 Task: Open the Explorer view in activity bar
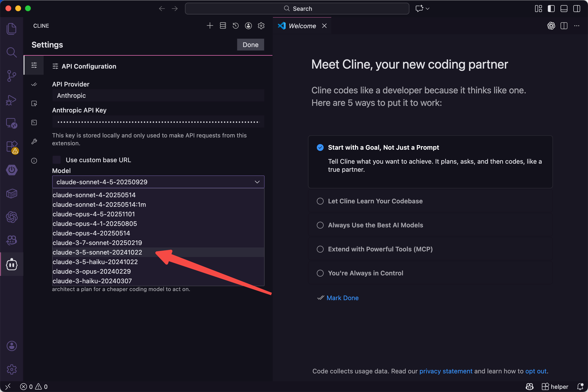click(x=12, y=28)
